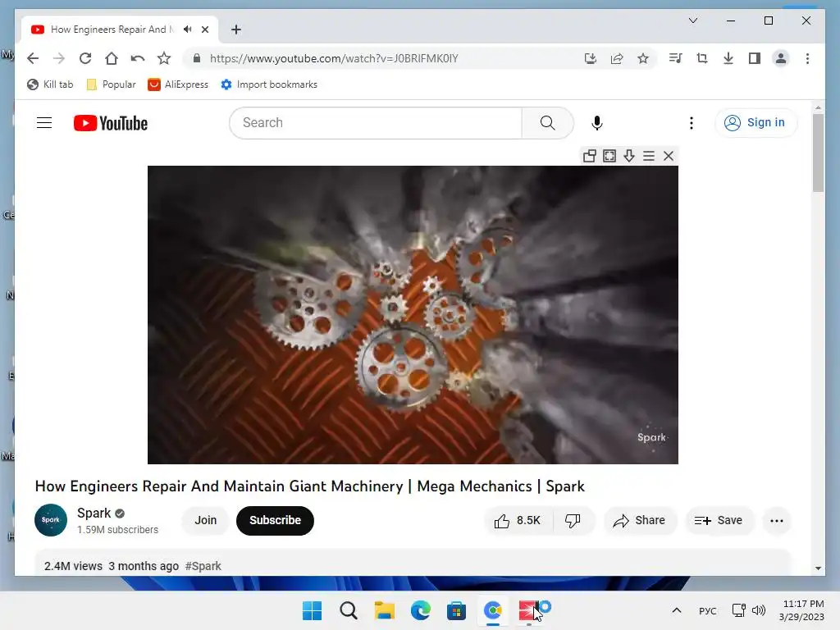840x630 pixels.
Task: Open the Spark channel avatar
Action: (51, 520)
